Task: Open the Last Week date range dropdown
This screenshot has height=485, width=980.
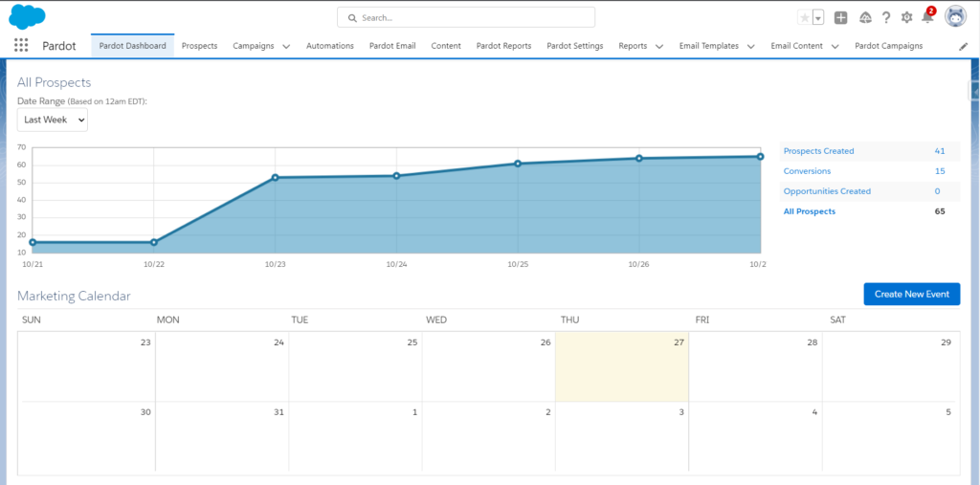Action: click(x=53, y=120)
